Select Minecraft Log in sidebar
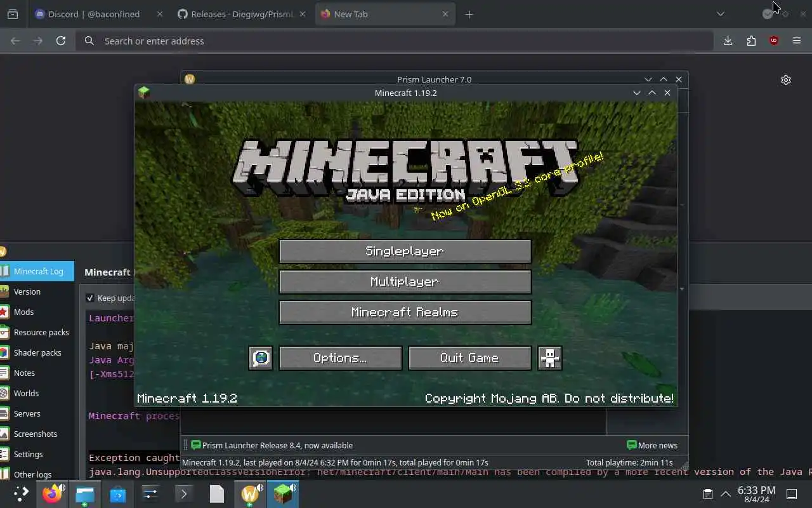Viewport: 812px width, 508px height. 37,271
